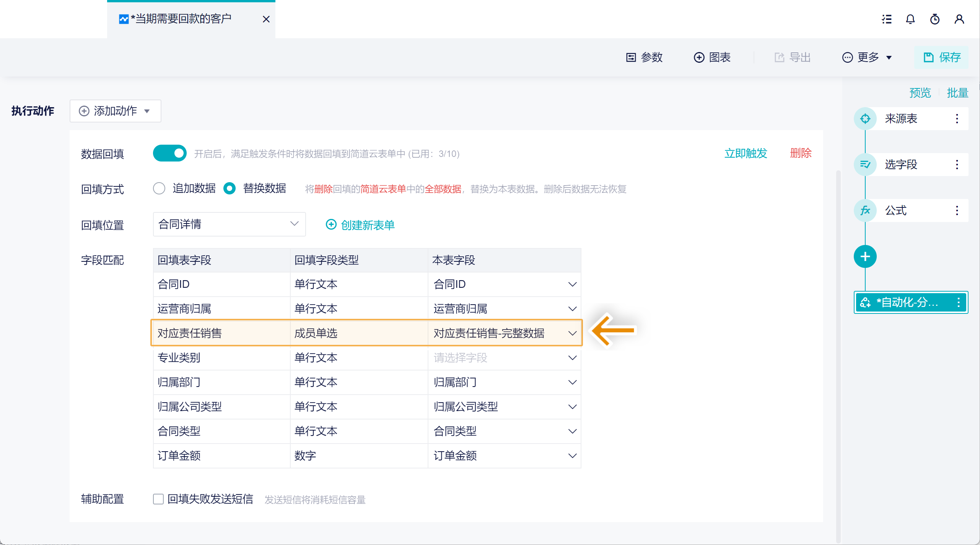
Task: Open three-dot menu for 选字段 node
Action: (957, 165)
